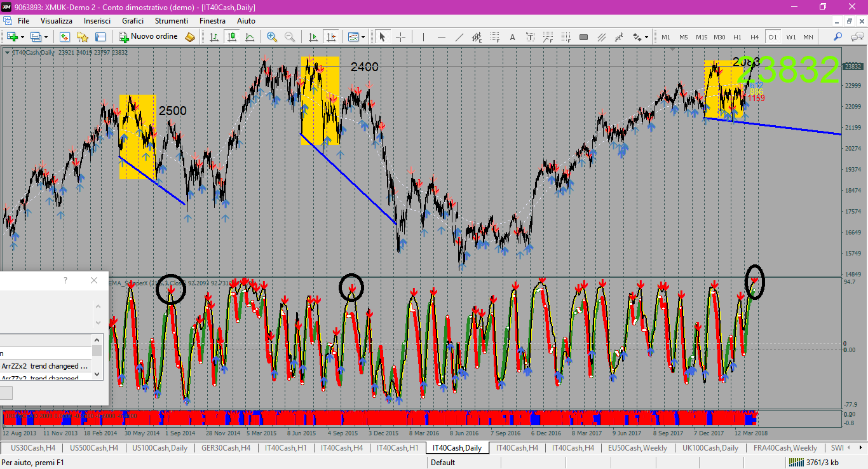Switch to W1 timeframe

790,37
